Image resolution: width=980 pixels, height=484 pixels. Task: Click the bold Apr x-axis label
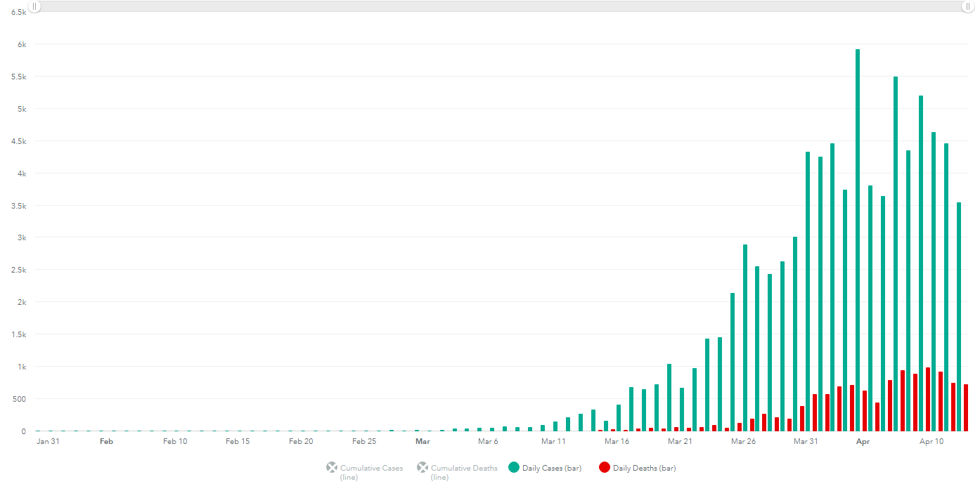(863, 442)
